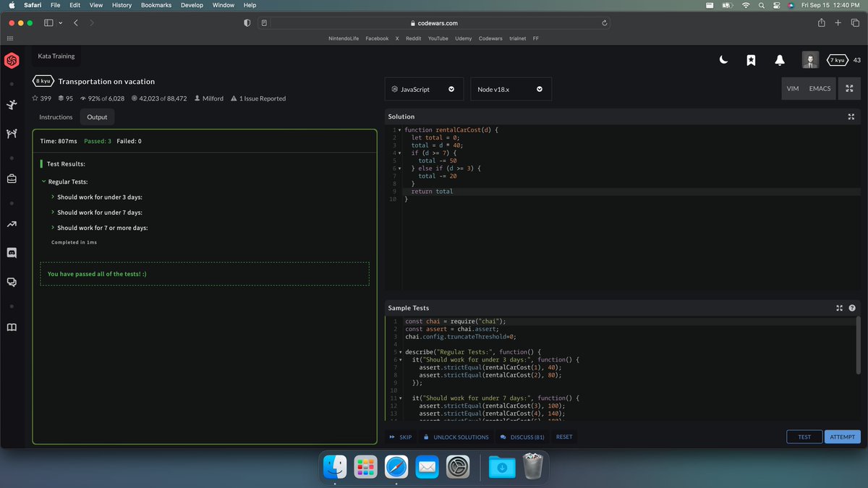Open Udemy favorites bar link
868x488 pixels.
(x=463, y=38)
